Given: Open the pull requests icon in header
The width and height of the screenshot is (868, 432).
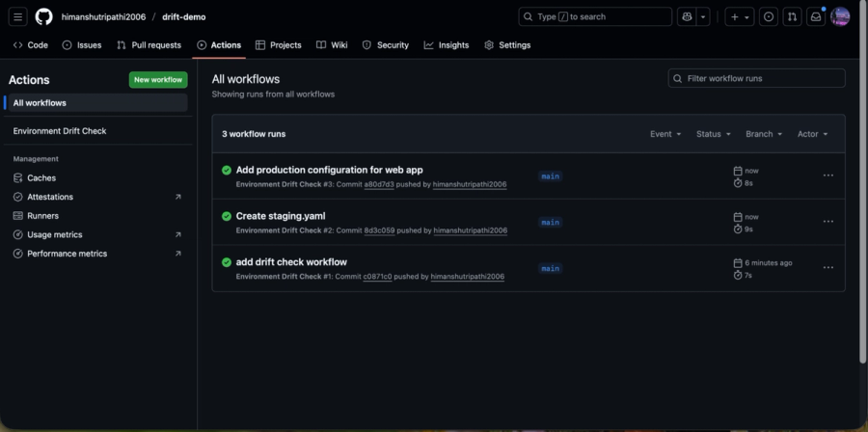Looking at the screenshot, I should (x=792, y=17).
